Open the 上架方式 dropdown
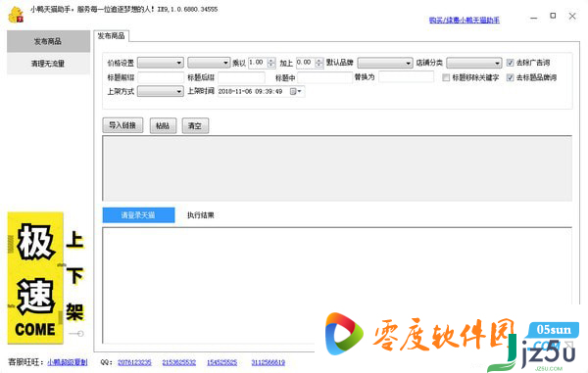588x373 pixels. point(161,91)
